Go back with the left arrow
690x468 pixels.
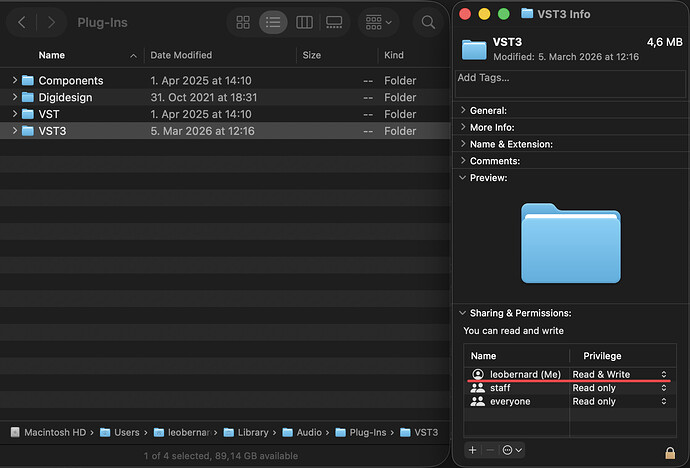pyautogui.click(x=21, y=22)
